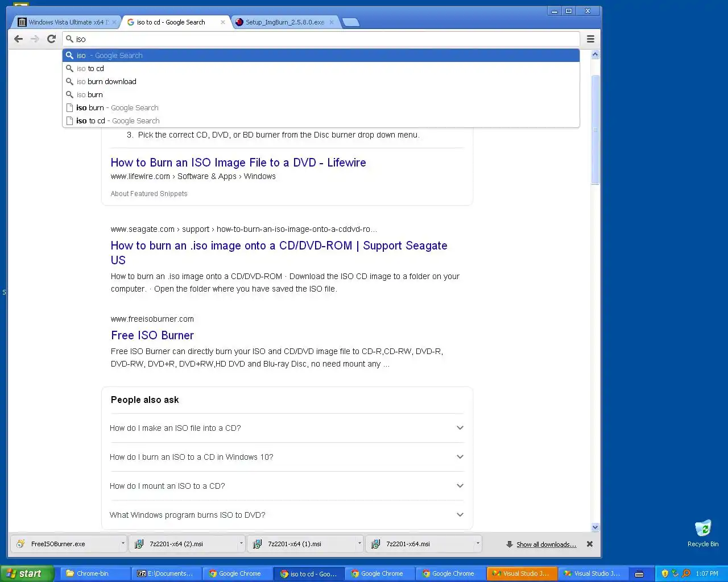This screenshot has height=582, width=728.
Task: Close the downloads bar with the X
Action: (x=590, y=544)
